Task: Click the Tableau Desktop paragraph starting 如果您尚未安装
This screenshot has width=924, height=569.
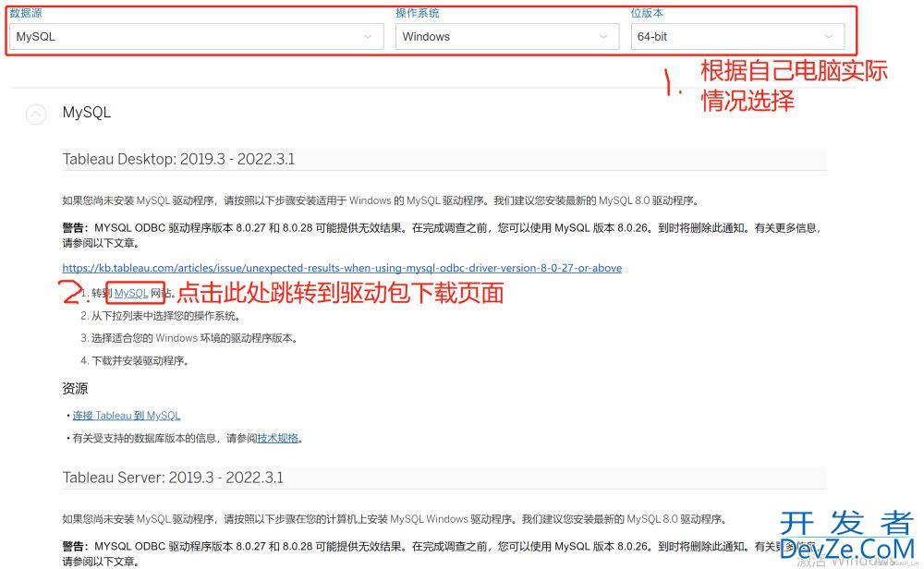Action: tap(381, 200)
